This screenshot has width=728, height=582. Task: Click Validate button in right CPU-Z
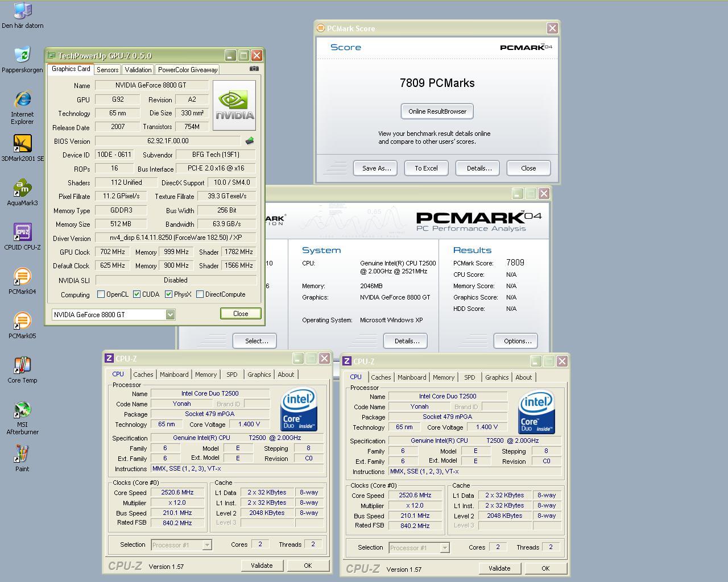click(x=499, y=568)
